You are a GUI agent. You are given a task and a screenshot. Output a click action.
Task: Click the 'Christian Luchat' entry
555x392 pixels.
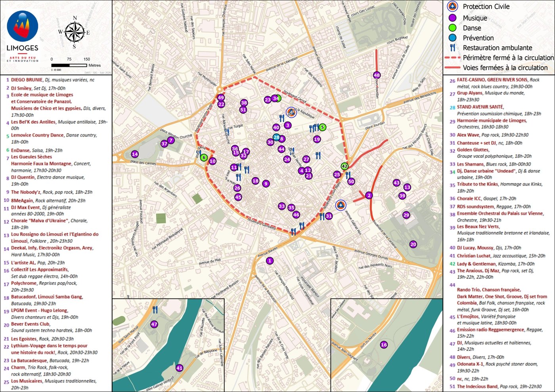coord(500,256)
